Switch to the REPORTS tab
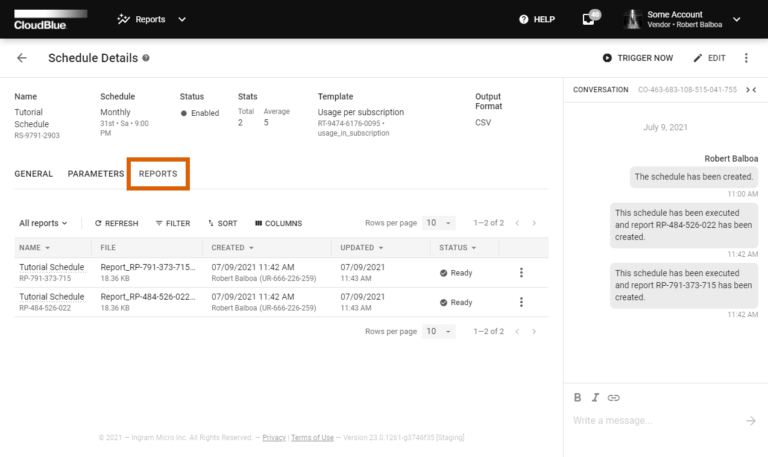The height and width of the screenshot is (457, 768). 158,174
